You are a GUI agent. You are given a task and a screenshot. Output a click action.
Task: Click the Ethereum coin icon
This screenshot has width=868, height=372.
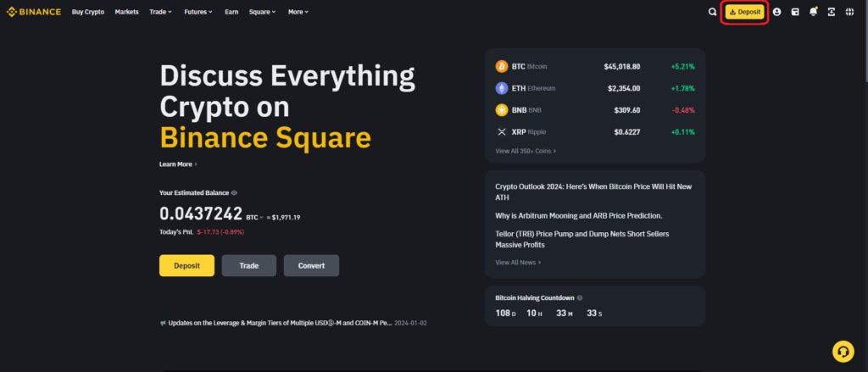click(502, 88)
